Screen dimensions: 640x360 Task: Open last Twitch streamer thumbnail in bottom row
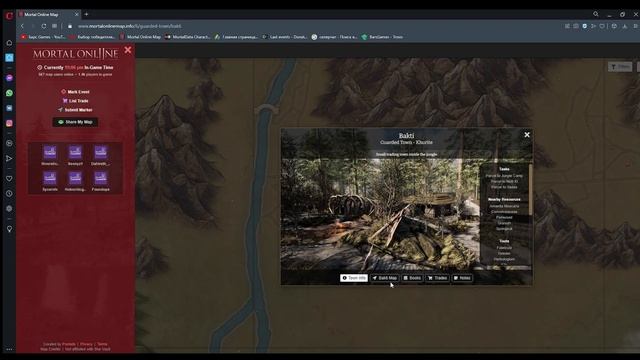pyautogui.click(x=100, y=178)
